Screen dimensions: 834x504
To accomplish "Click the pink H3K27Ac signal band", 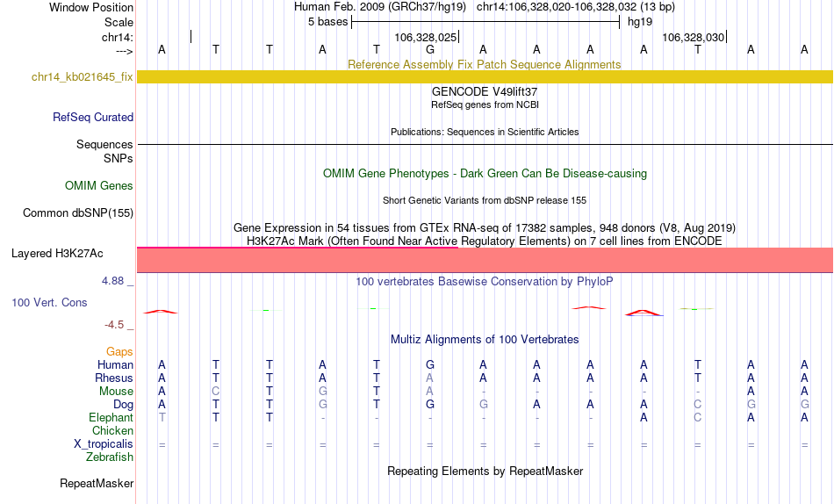I will pos(485,260).
